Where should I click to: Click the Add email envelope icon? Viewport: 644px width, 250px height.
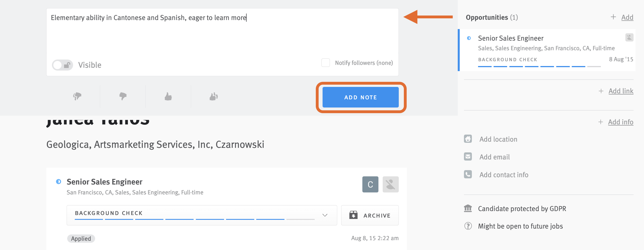pyautogui.click(x=468, y=157)
